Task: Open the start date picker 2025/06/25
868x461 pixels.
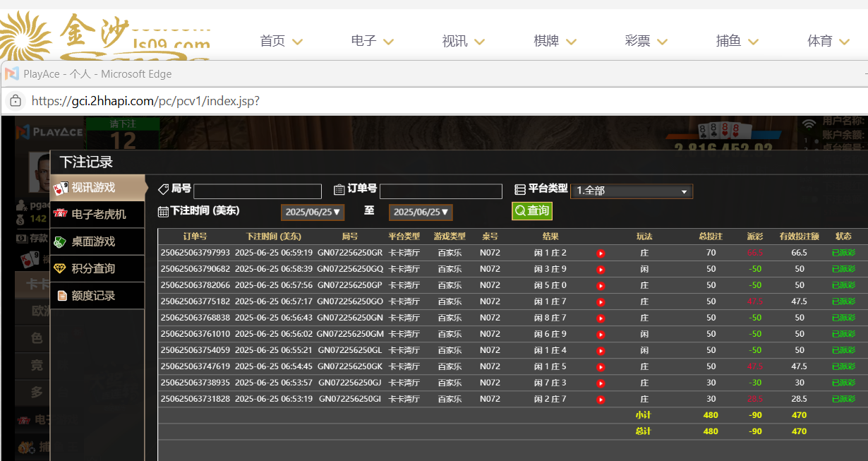Action: [313, 212]
